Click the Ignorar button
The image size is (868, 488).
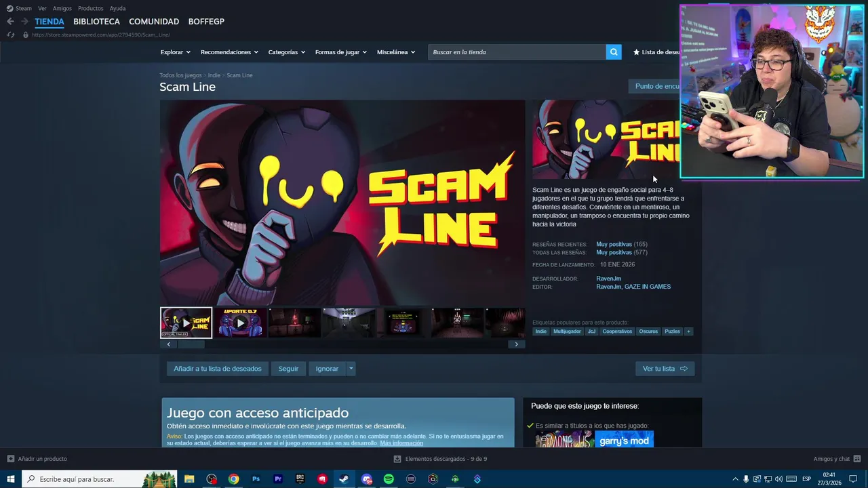coord(327,369)
